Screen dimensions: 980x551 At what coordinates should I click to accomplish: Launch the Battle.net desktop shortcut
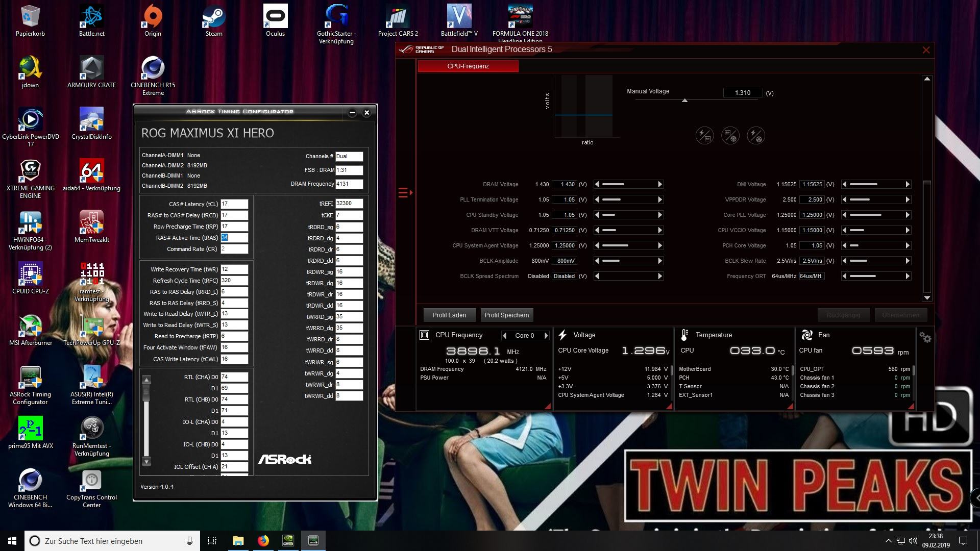91,21
